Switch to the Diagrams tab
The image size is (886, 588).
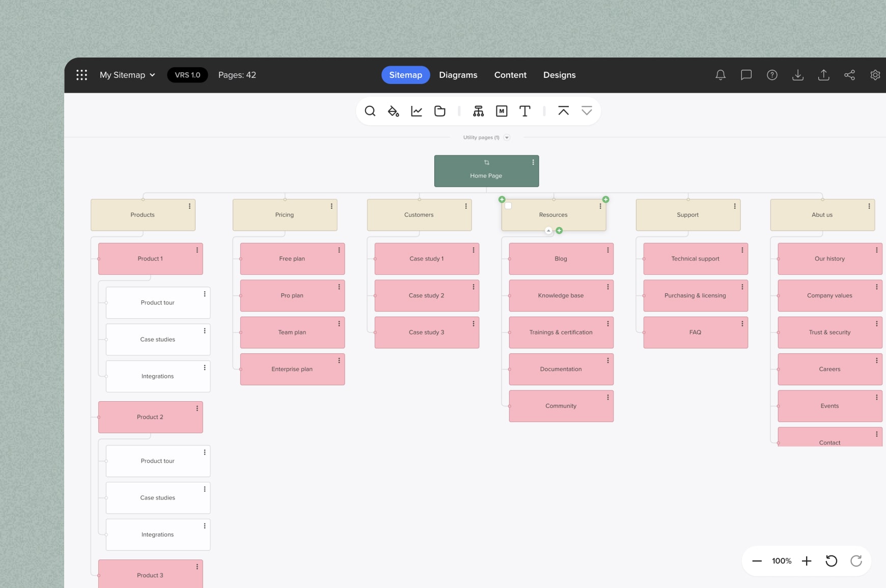point(458,75)
